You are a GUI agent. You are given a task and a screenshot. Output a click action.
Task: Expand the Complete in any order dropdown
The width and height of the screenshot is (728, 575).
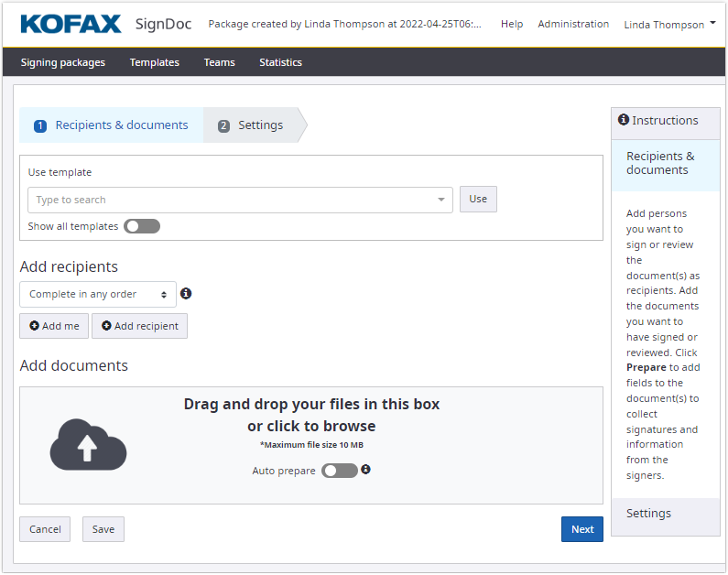pyautogui.click(x=98, y=294)
